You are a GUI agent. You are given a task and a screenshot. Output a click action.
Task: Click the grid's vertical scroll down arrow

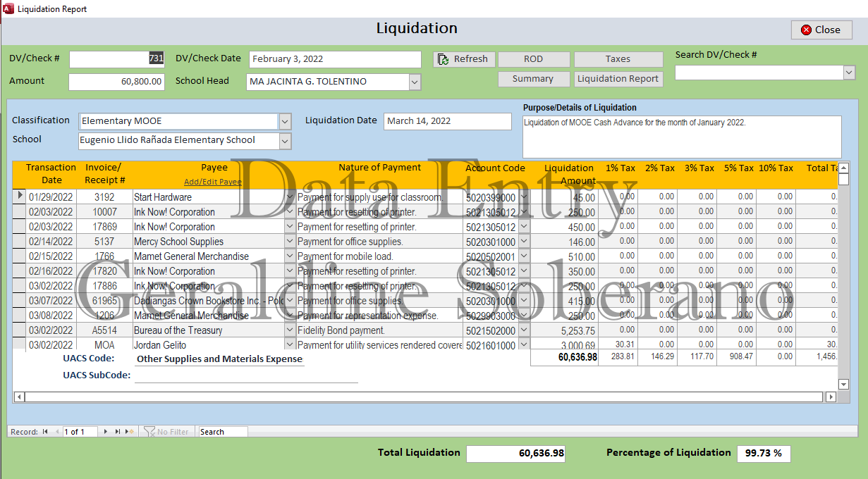click(x=844, y=384)
